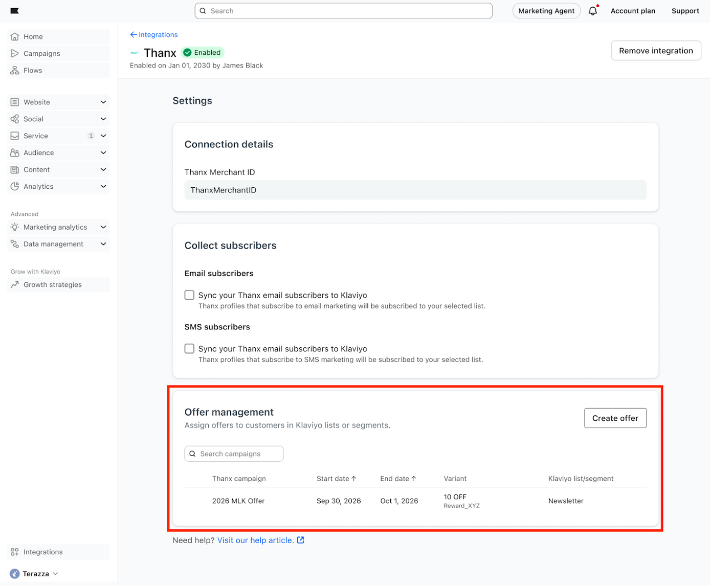This screenshot has height=588, width=710.
Task: Open Growth strategies in sidebar
Action: pos(58,285)
